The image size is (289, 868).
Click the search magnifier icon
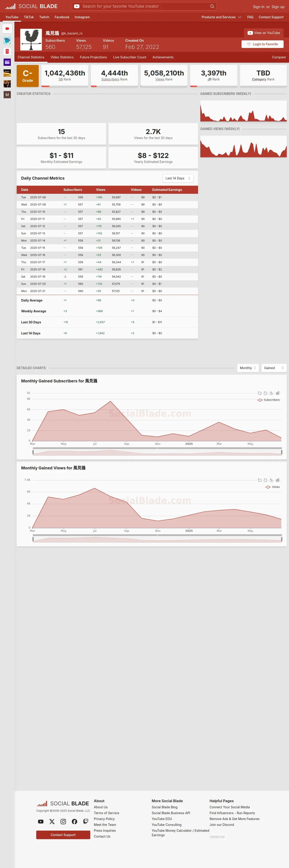point(212,6)
